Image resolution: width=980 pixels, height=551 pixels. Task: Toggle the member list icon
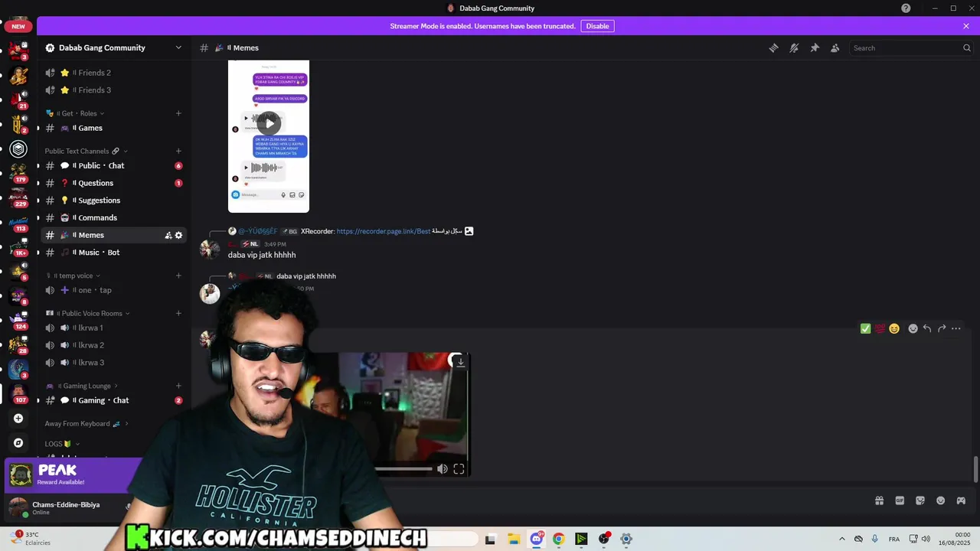[835, 47]
